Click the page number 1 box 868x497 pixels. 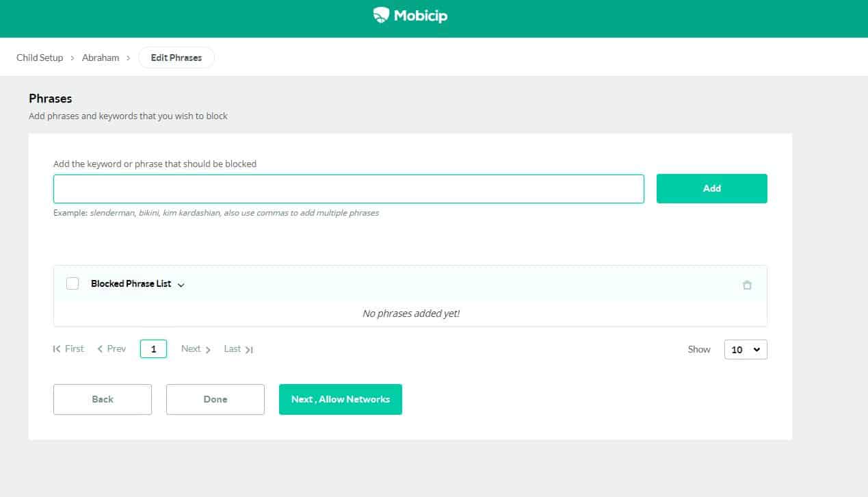[153, 349]
